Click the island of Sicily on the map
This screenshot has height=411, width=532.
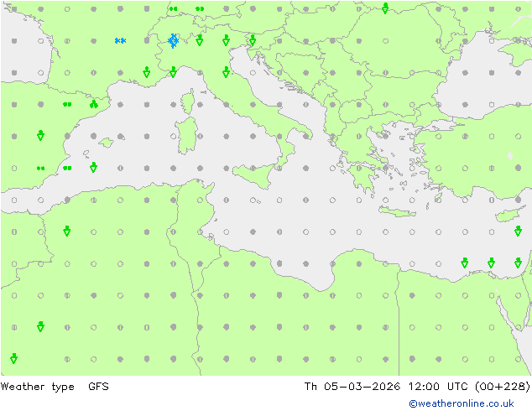[253, 174]
